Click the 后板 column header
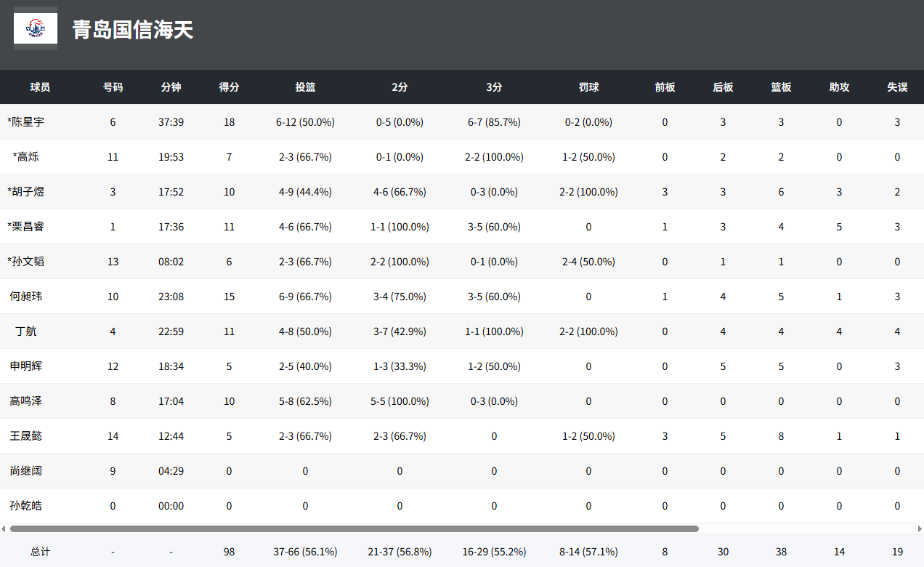Image resolution: width=924 pixels, height=567 pixels. coord(723,87)
